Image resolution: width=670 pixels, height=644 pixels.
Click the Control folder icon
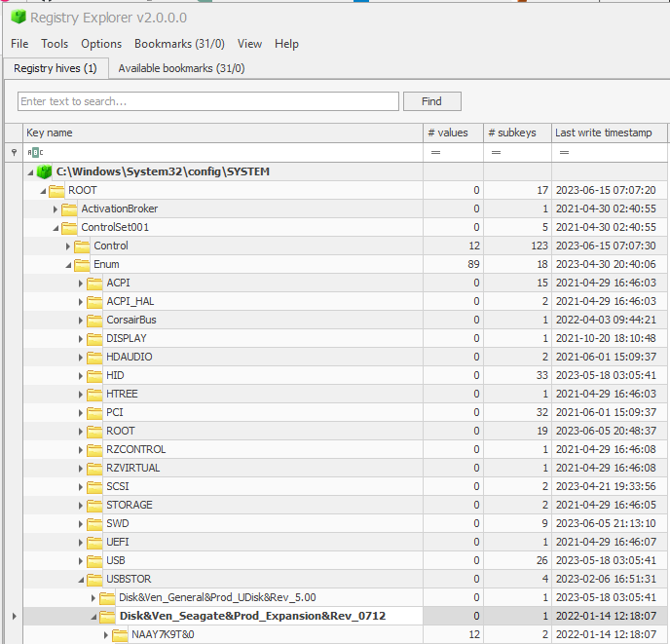(82, 246)
